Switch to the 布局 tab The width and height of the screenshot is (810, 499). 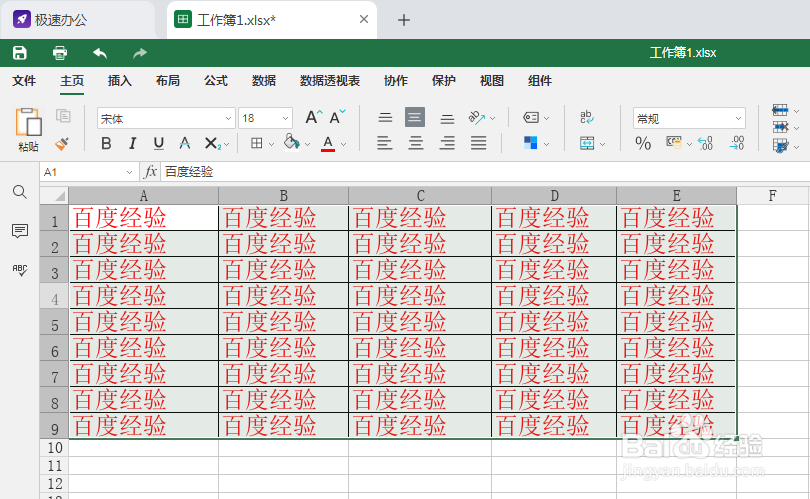point(168,81)
